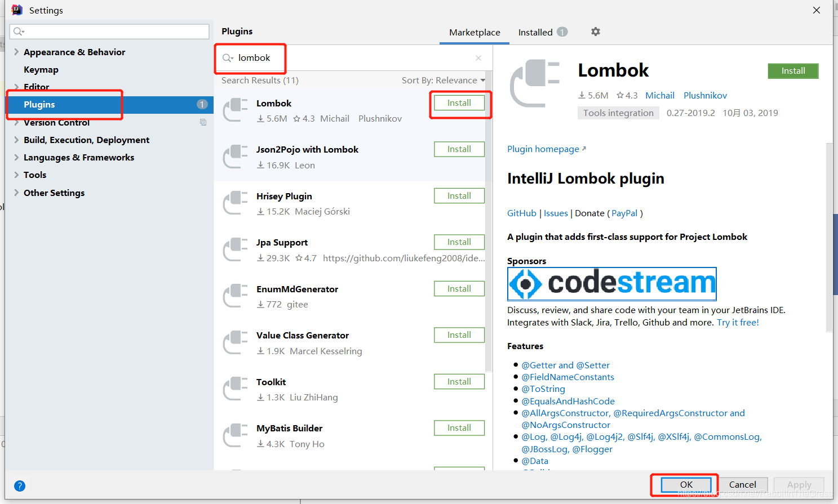Screen dimensions: 838x504
Task: Install the EnumMdGenerator plugin
Action: coord(459,289)
